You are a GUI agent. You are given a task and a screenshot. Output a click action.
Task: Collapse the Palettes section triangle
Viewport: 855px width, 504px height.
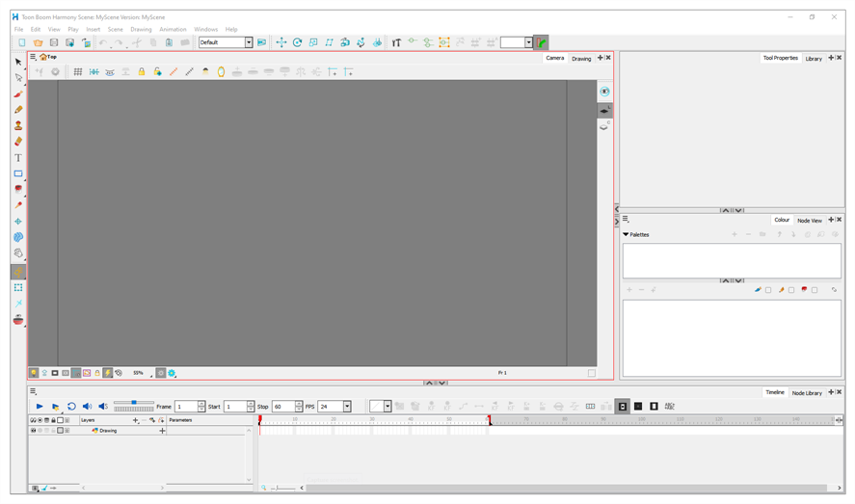point(626,234)
